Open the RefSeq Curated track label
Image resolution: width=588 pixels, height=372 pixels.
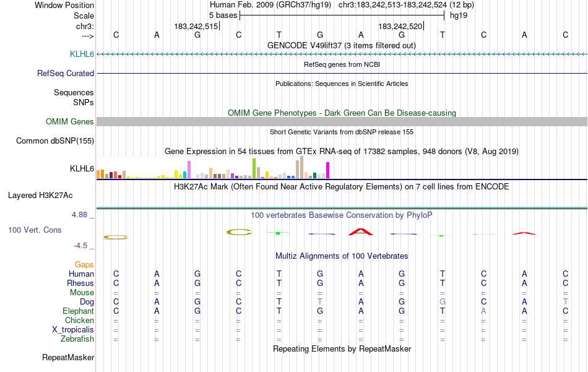point(65,73)
